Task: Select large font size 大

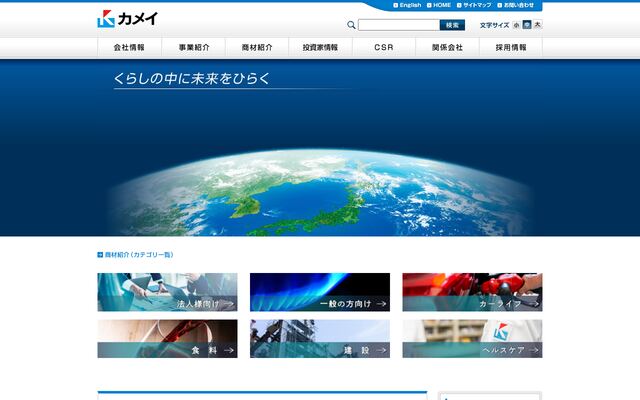Action: click(x=538, y=24)
